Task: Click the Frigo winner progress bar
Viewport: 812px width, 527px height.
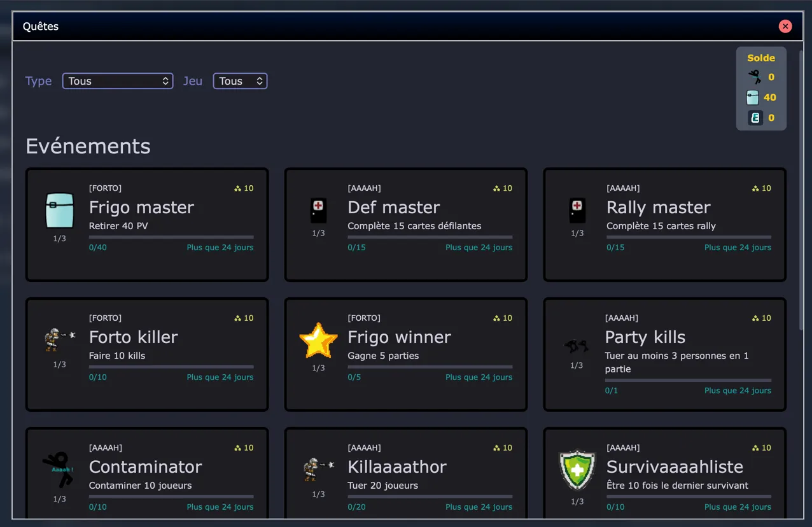Action: coord(430,367)
